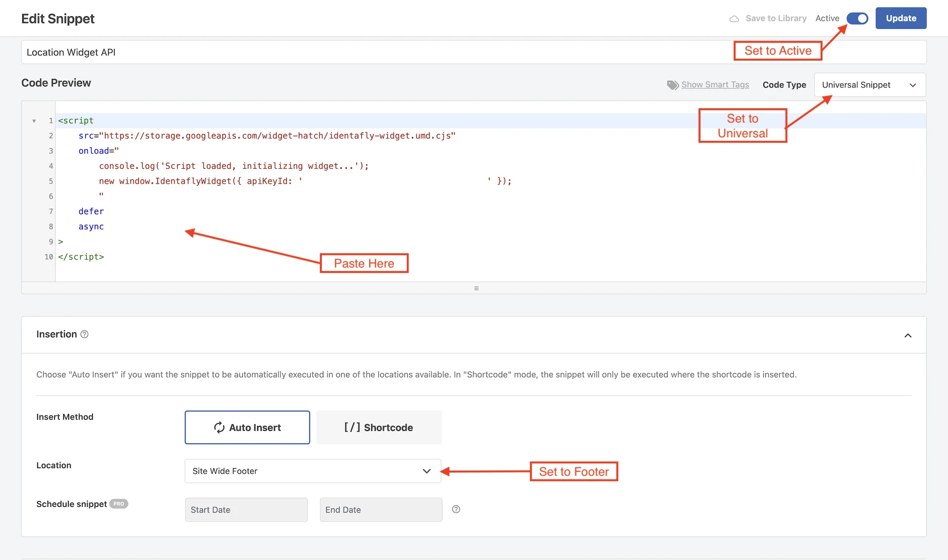Click the End Date field
The image size is (948, 560).
[381, 510]
